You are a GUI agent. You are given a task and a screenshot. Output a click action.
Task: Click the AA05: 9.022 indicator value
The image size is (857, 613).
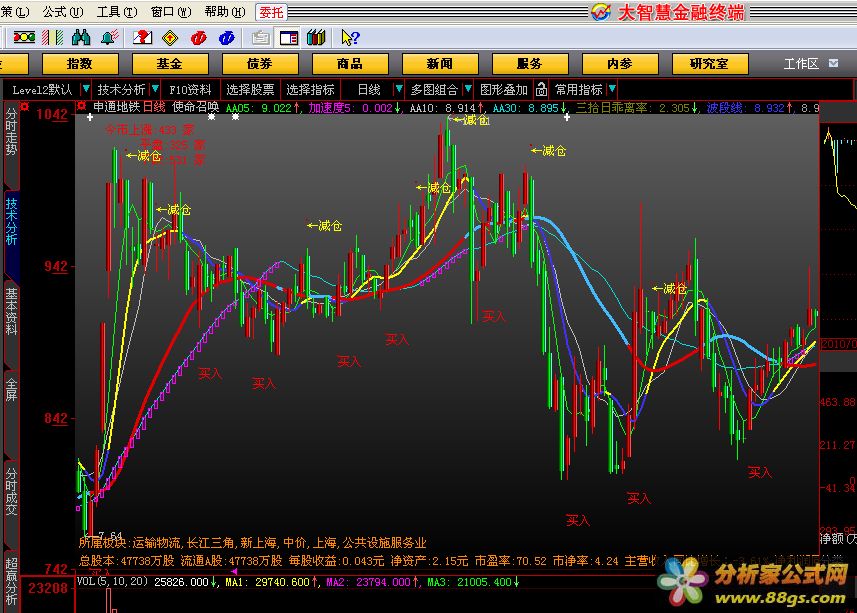[263, 108]
